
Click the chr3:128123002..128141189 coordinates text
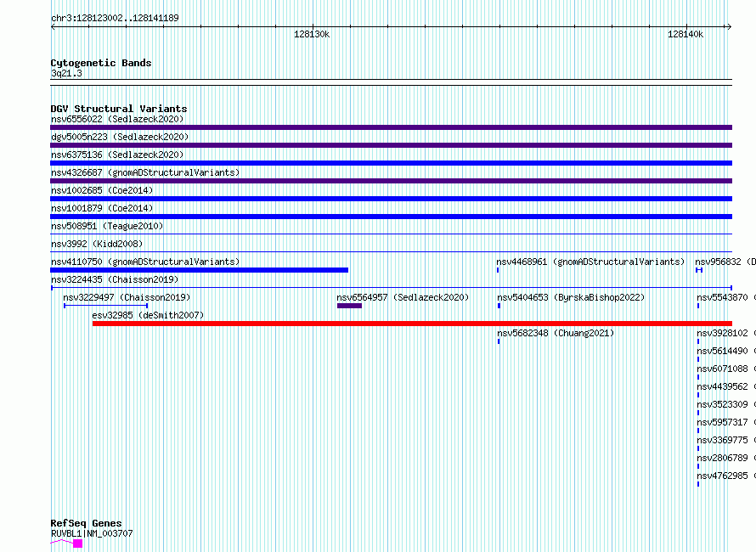point(115,19)
